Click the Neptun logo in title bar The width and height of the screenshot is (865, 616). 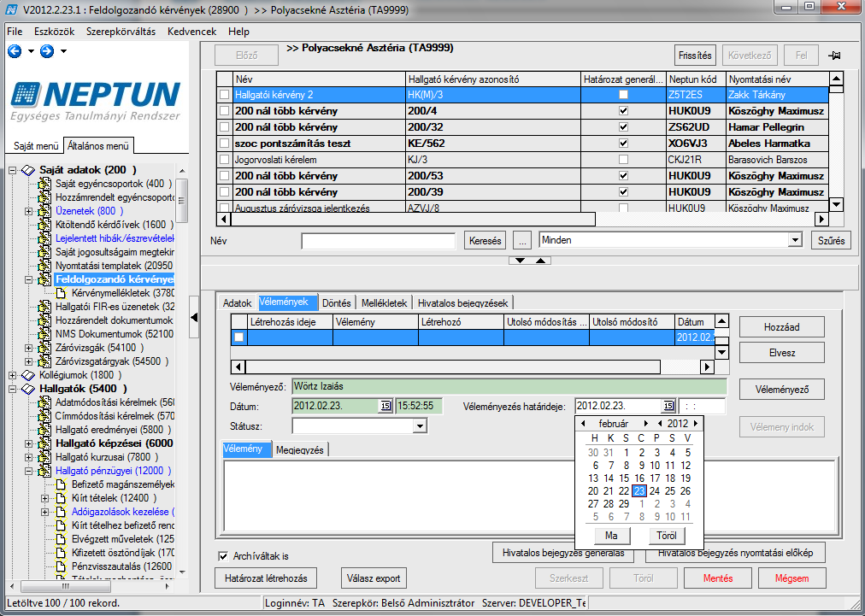[10, 9]
